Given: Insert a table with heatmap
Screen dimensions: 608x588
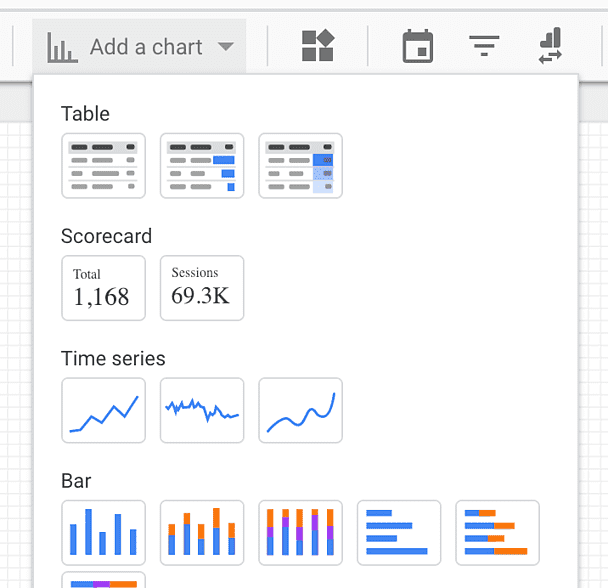Looking at the screenshot, I should pyautogui.click(x=301, y=166).
